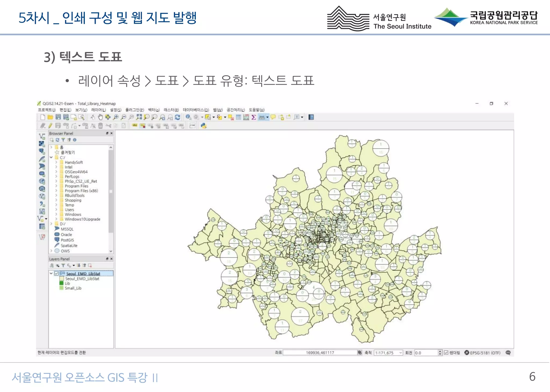
Task: Open the 레이어 menu
Action: (98, 110)
